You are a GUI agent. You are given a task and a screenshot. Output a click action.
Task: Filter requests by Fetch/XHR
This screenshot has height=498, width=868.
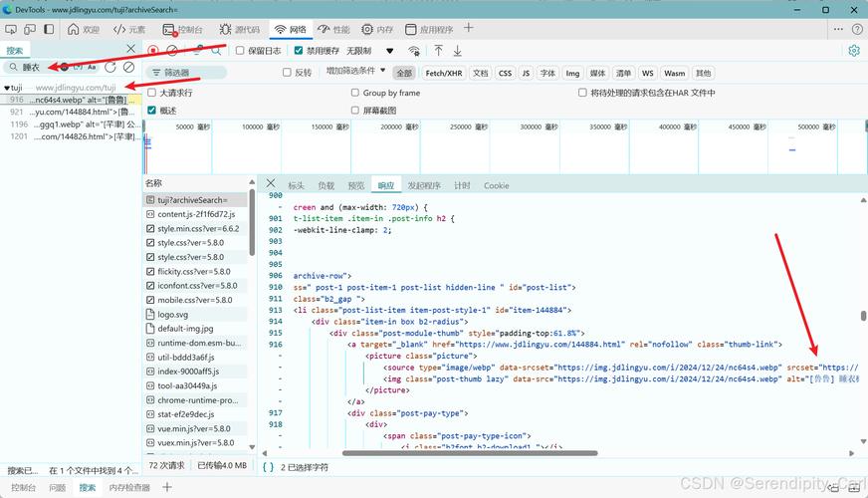coord(443,73)
